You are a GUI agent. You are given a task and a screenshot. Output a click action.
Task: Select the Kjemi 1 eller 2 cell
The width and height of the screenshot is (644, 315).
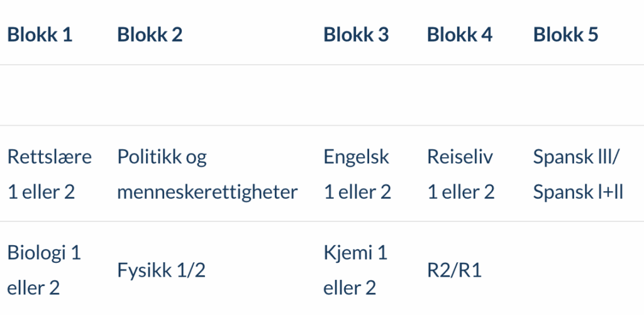(x=356, y=270)
